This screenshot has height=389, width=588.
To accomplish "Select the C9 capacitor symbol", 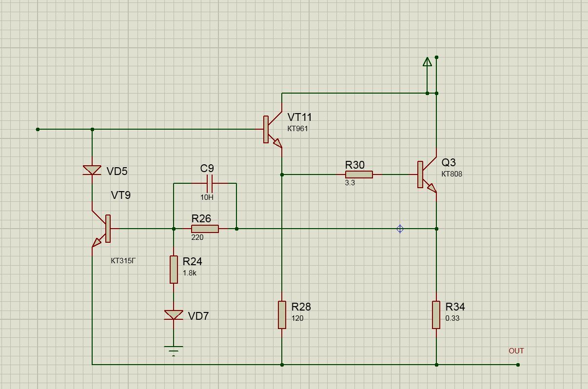I will tap(210, 184).
